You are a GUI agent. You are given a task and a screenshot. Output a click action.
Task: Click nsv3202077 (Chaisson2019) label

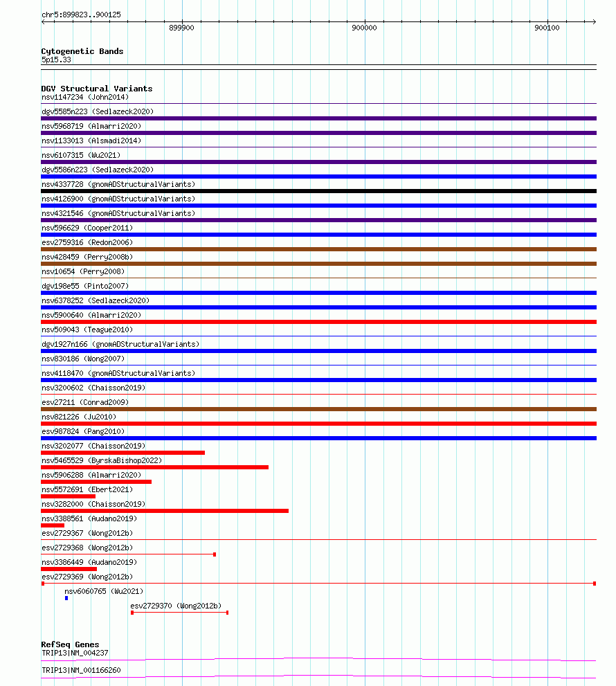[x=93, y=446]
